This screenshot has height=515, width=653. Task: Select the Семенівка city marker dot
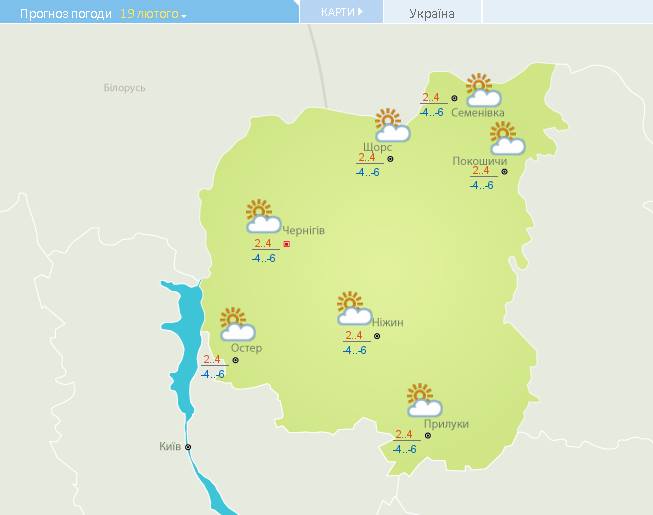click(x=454, y=98)
